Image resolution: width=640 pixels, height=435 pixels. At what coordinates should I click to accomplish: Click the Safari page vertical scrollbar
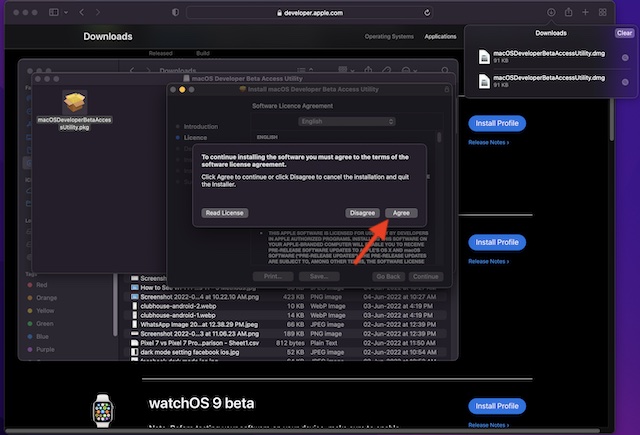pyautogui.click(x=611, y=120)
